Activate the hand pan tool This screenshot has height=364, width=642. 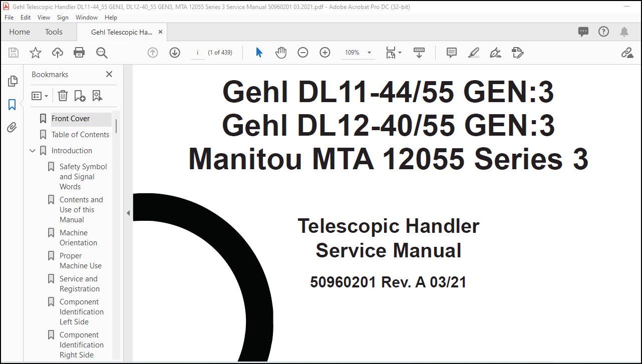(x=281, y=53)
